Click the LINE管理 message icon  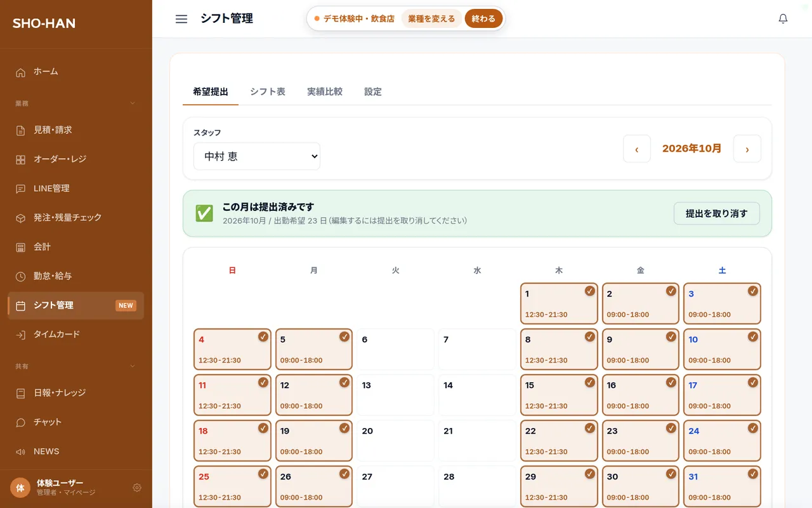tap(21, 189)
